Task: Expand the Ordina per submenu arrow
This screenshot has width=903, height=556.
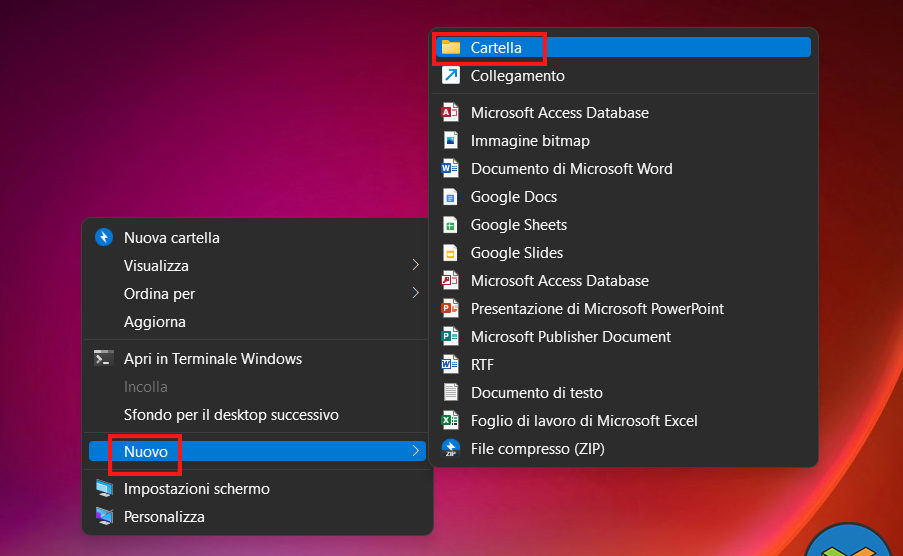Action: (415, 294)
